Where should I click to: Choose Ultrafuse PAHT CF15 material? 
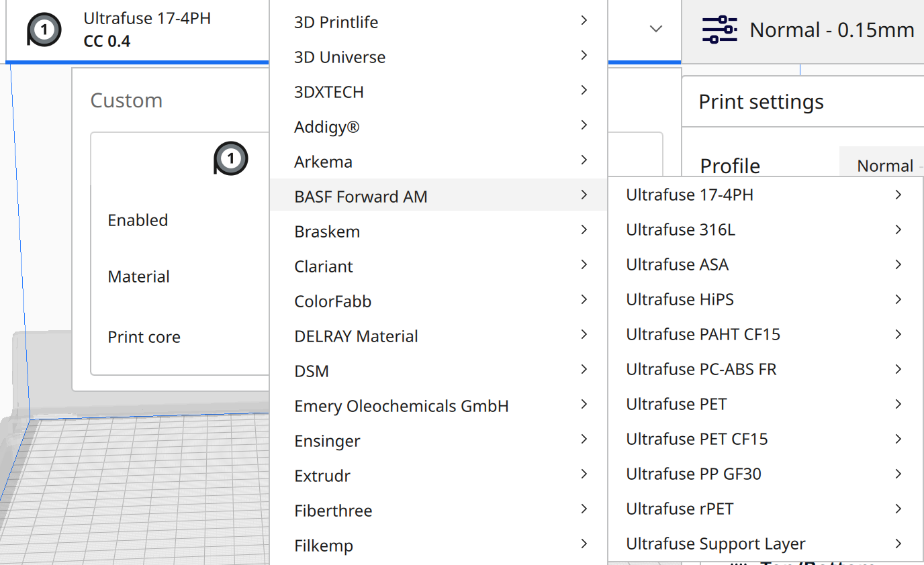766,334
